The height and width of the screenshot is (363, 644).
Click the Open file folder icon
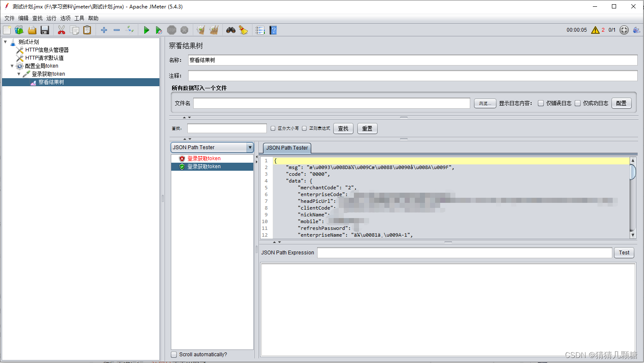(x=32, y=30)
